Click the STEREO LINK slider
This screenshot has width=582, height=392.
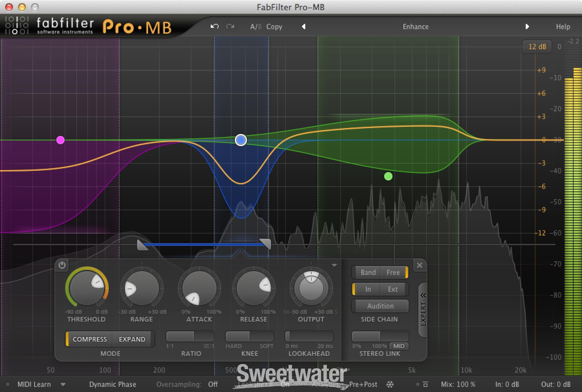click(x=380, y=336)
